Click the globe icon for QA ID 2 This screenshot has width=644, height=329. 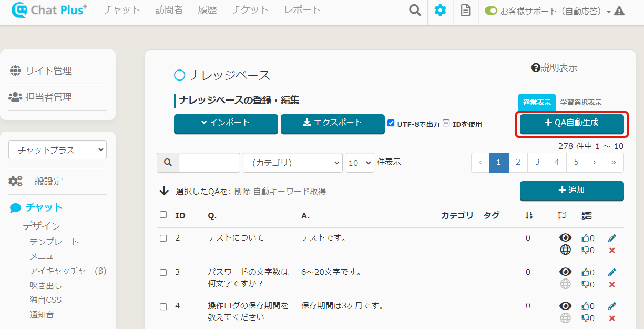pos(565,250)
